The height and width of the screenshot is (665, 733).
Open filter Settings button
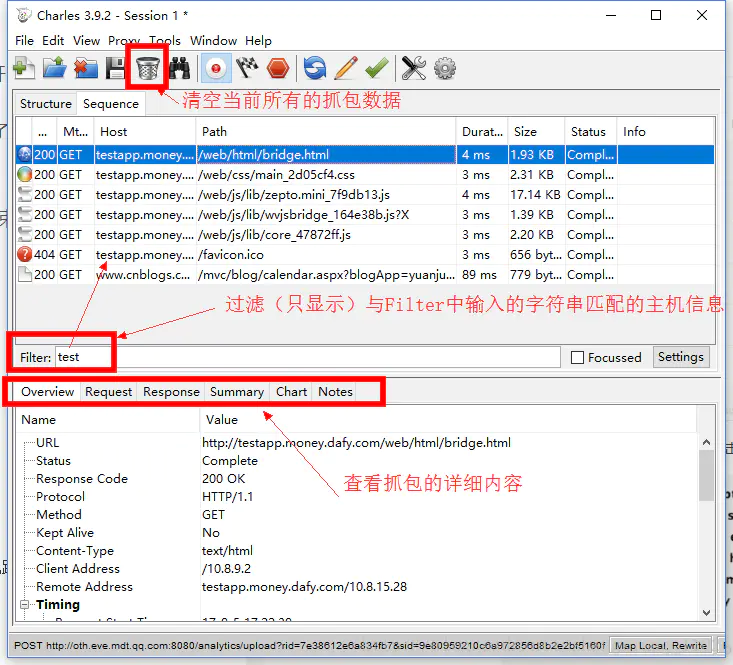681,357
